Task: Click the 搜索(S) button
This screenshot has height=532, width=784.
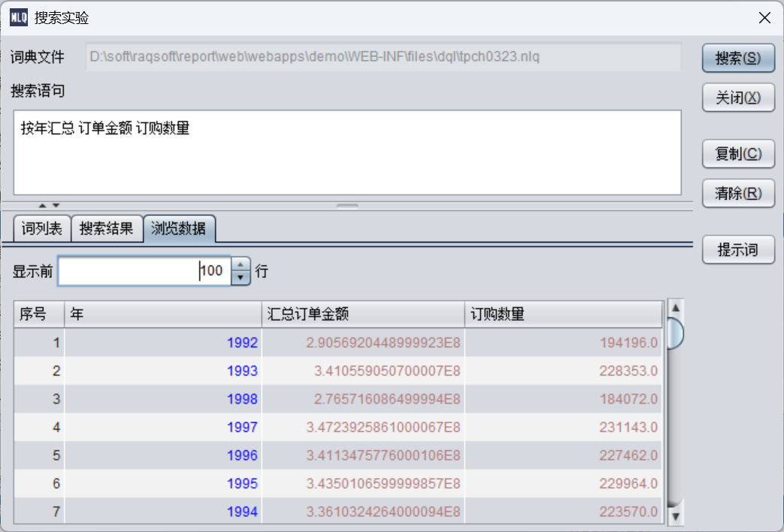Action: (738, 58)
